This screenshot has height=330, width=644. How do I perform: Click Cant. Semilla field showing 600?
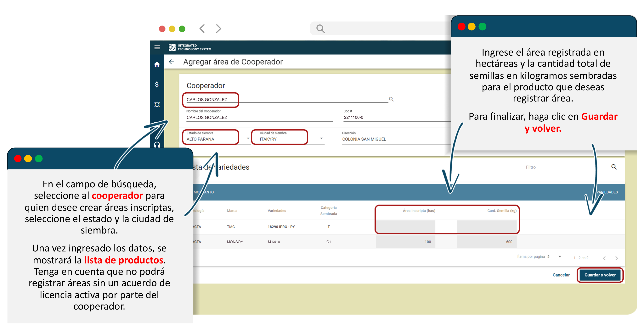click(487, 242)
